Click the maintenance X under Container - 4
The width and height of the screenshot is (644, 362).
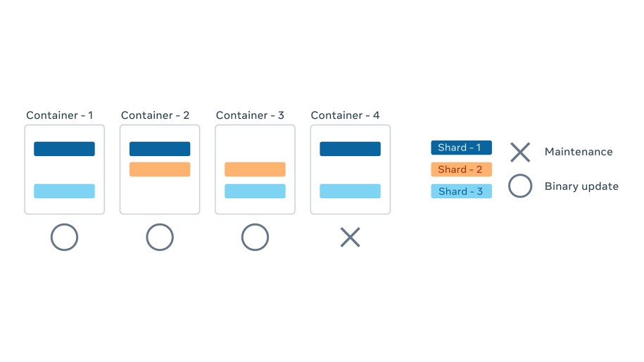click(x=351, y=238)
